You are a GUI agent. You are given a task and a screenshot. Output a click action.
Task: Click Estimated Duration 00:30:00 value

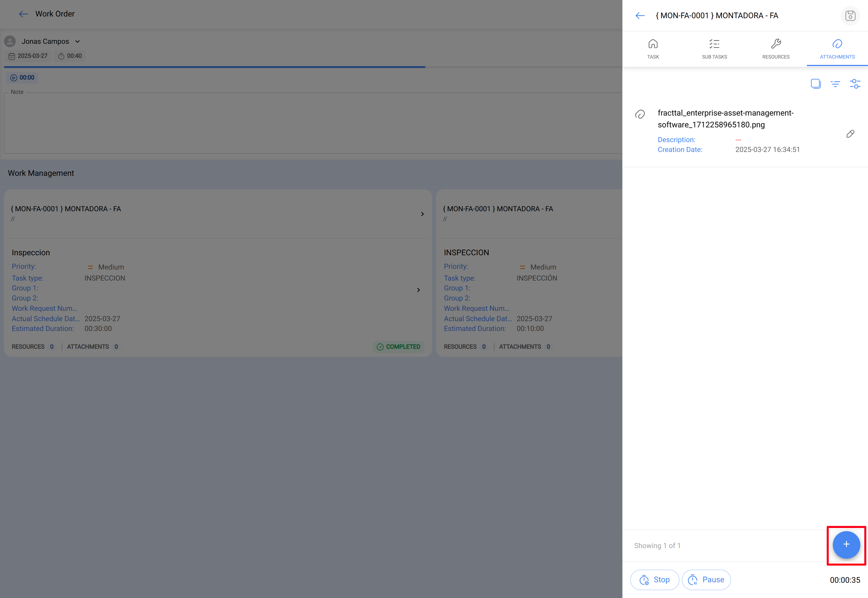tap(98, 329)
